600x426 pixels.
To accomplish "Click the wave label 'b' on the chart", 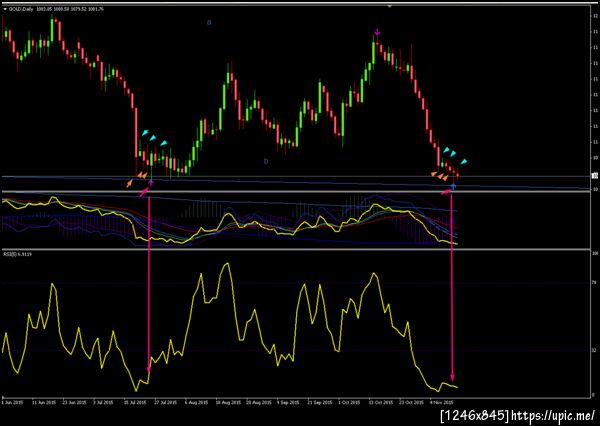I will (266, 161).
